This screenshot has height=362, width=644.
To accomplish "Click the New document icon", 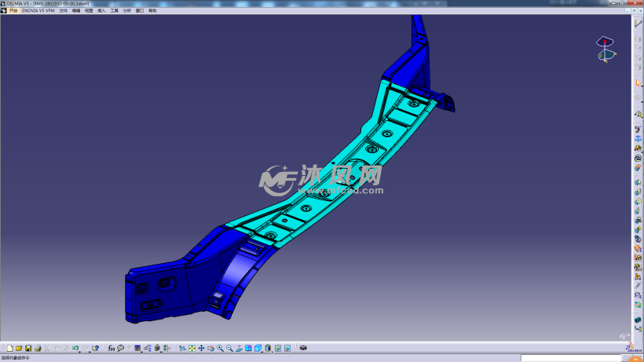I will click(9, 348).
